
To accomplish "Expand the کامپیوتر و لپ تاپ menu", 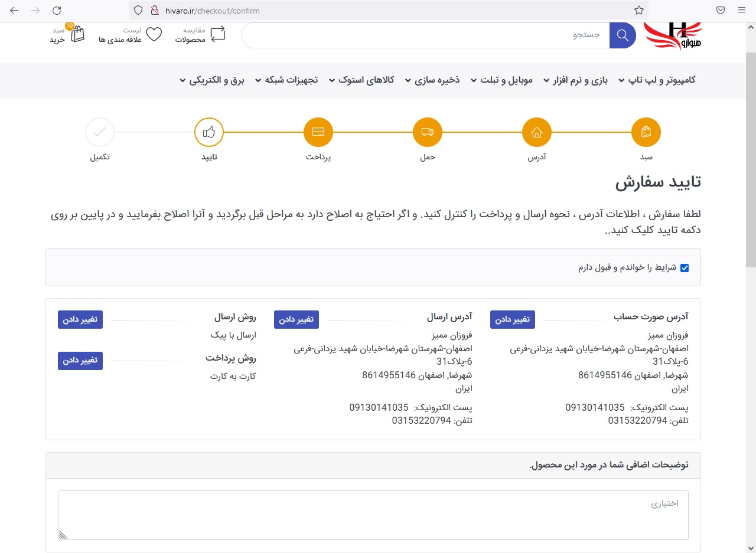I will (657, 80).
